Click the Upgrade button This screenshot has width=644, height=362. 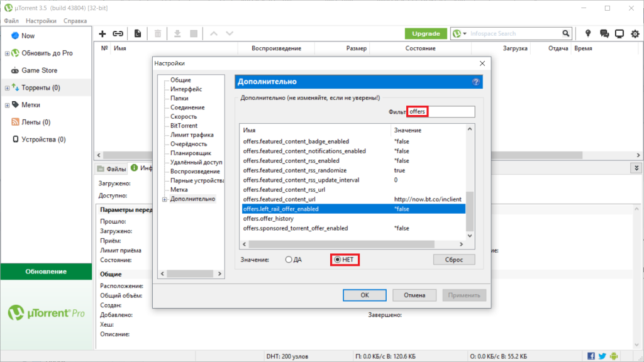coord(426,34)
